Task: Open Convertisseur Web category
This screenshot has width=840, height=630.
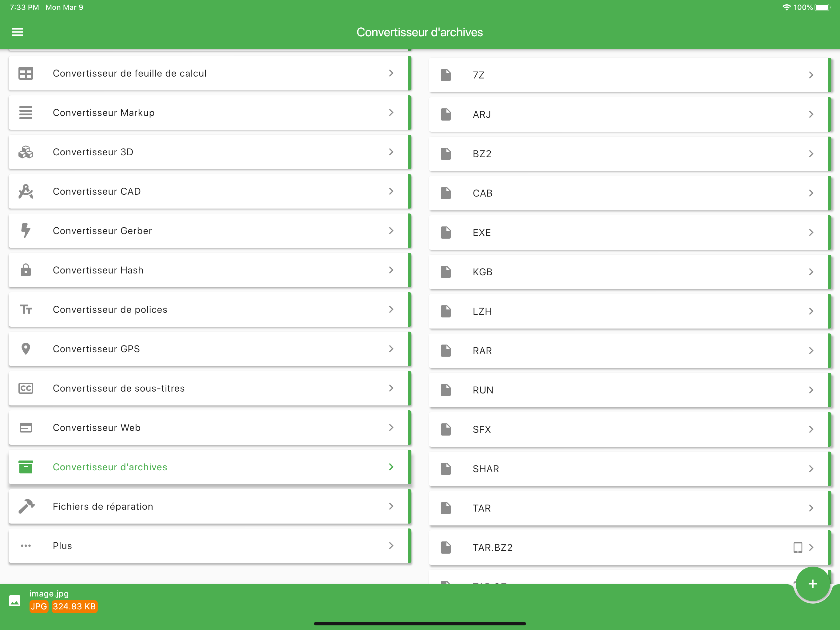Action: [x=97, y=428]
